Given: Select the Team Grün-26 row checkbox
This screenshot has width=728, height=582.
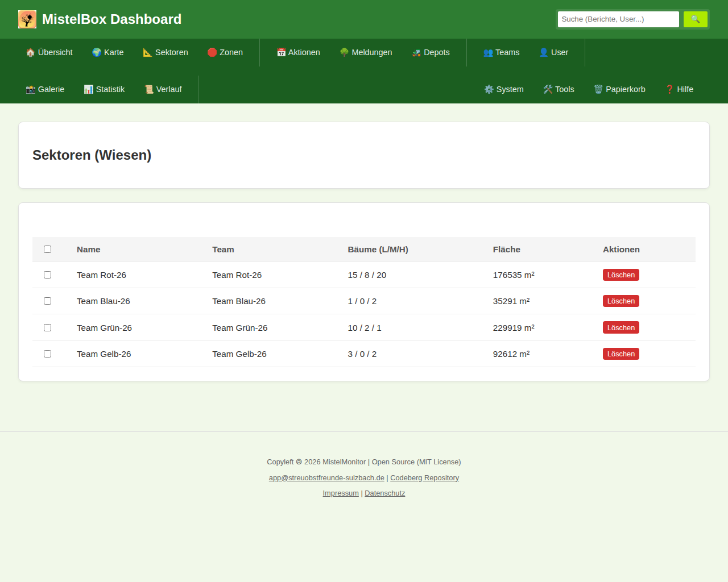Looking at the screenshot, I should [48, 328].
